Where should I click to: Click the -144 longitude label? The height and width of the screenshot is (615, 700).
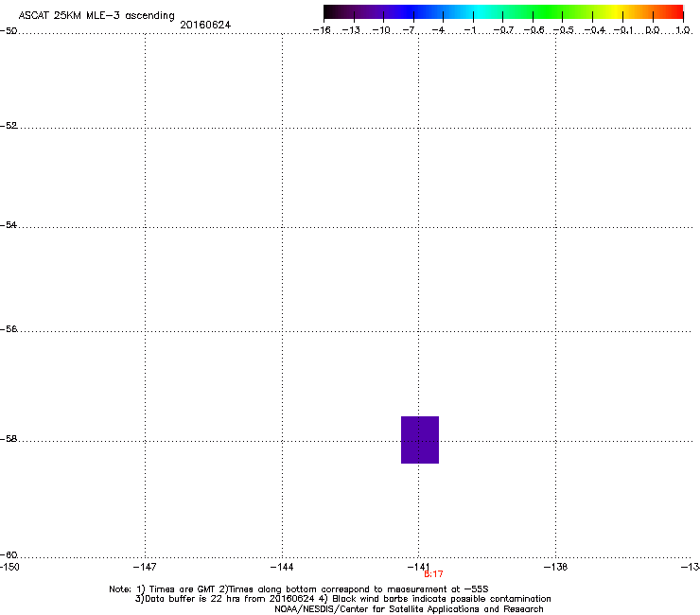tap(282, 567)
